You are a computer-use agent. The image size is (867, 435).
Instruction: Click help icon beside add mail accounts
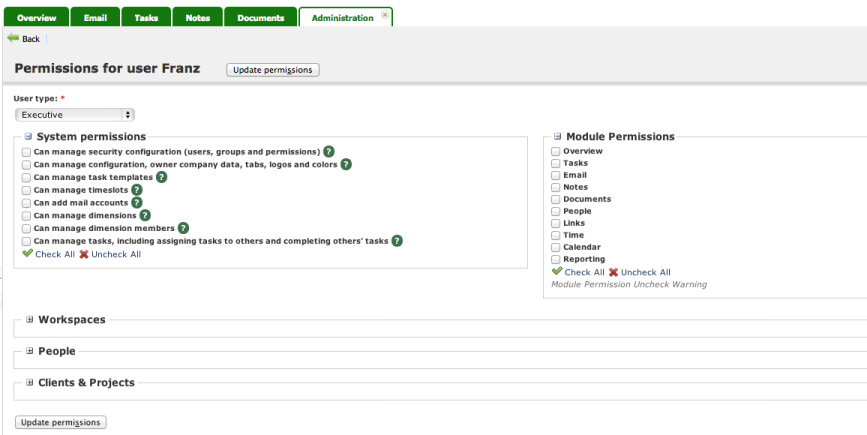pos(137,202)
